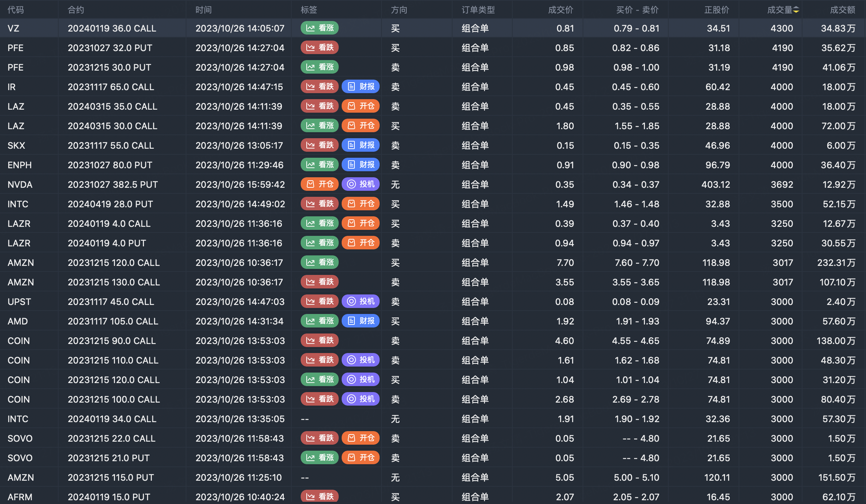Click the 看跌 tag on UPST row
The width and height of the screenshot is (866, 504).
(319, 302)
